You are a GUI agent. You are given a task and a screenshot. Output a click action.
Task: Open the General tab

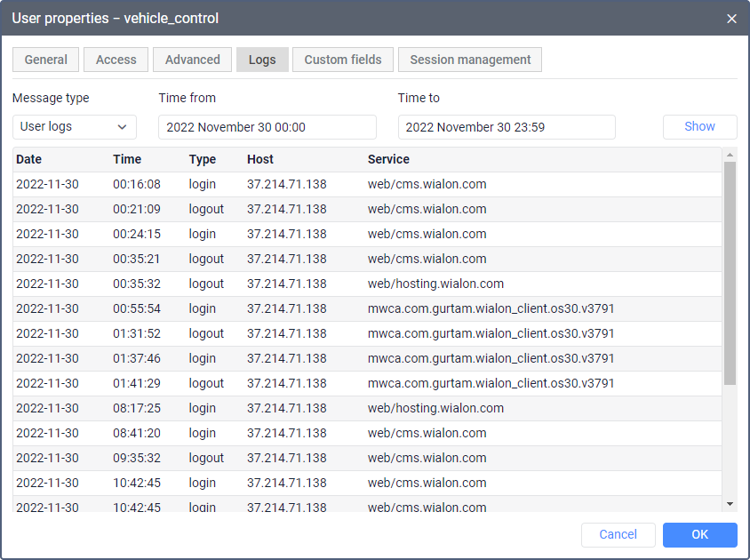[x=46, y=60]
